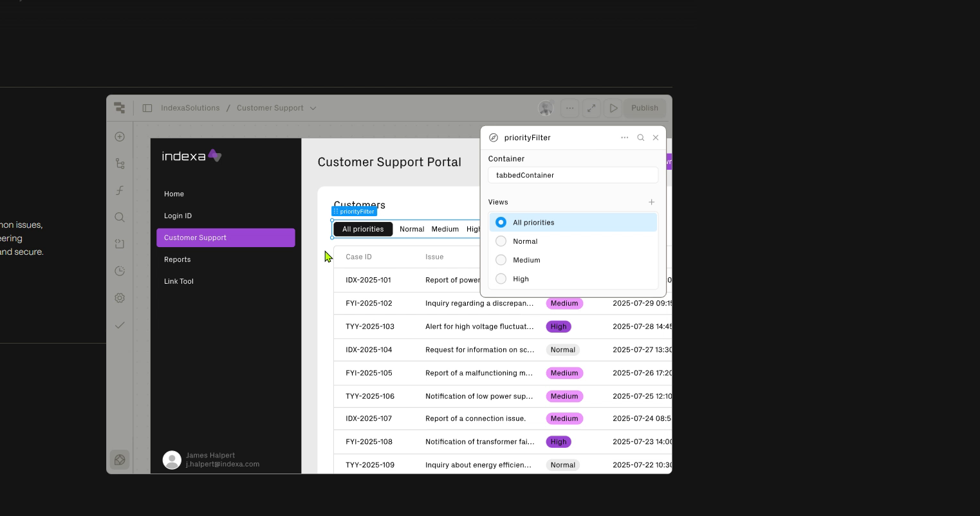This screenshot has width=980, height=516.
Task: Open the overflow menu next to the avatar
Action: 569,108
